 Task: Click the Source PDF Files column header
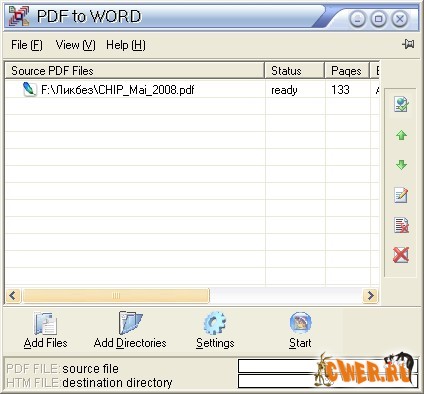(x=135, y=71)
